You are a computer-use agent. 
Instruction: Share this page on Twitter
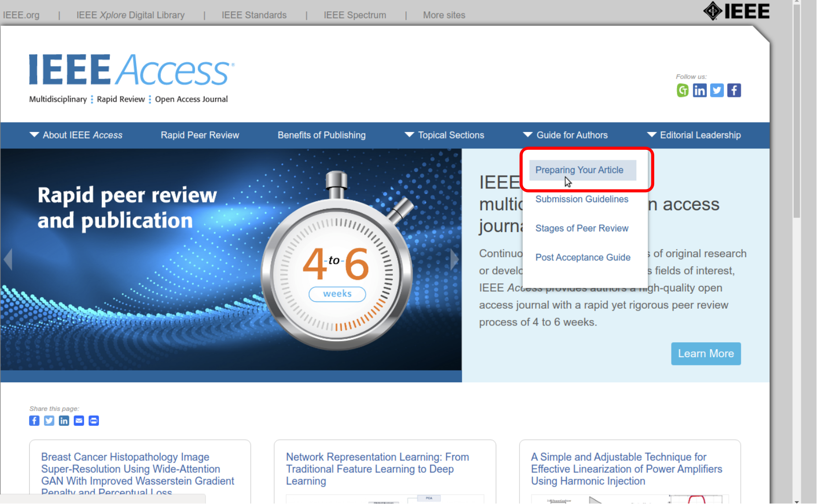pos(49,420)
